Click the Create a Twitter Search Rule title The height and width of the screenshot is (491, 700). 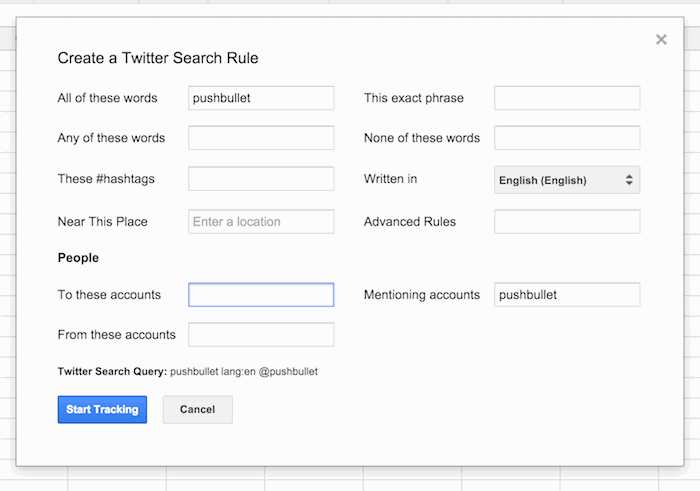coord(158,58)
